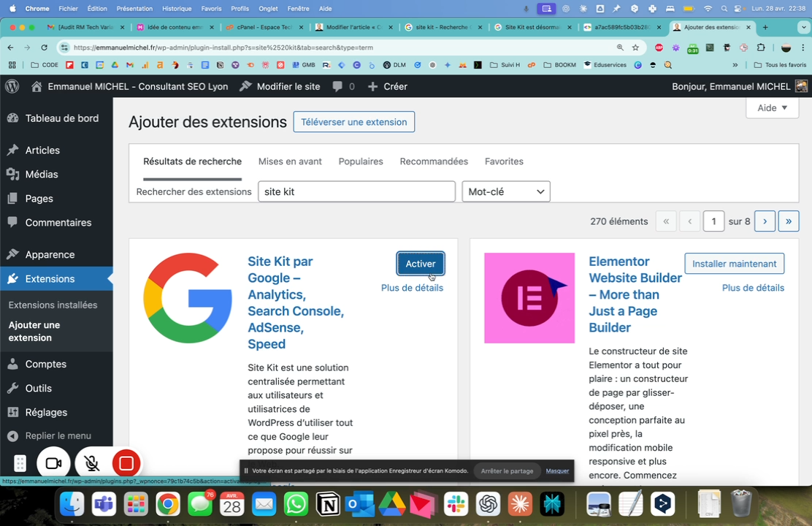Open Pages in the admin sidebar

point(56,199)
